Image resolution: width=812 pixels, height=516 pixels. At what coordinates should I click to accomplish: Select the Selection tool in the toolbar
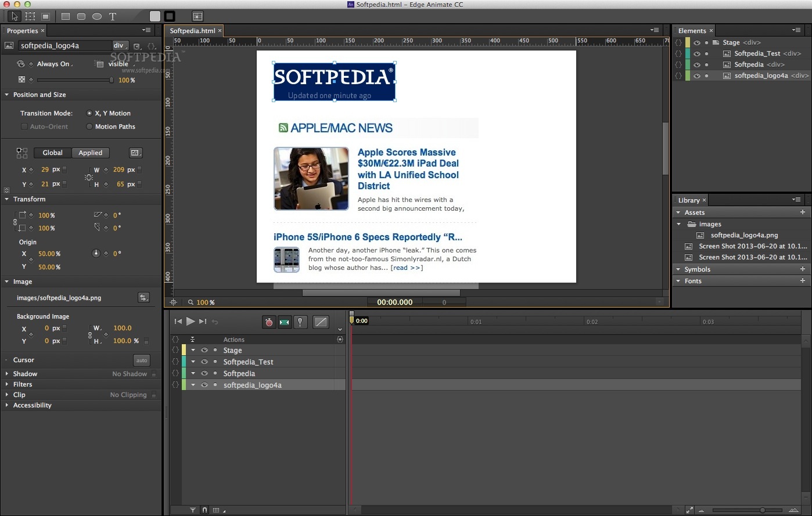pyautogui.click(x=15, y=16)
